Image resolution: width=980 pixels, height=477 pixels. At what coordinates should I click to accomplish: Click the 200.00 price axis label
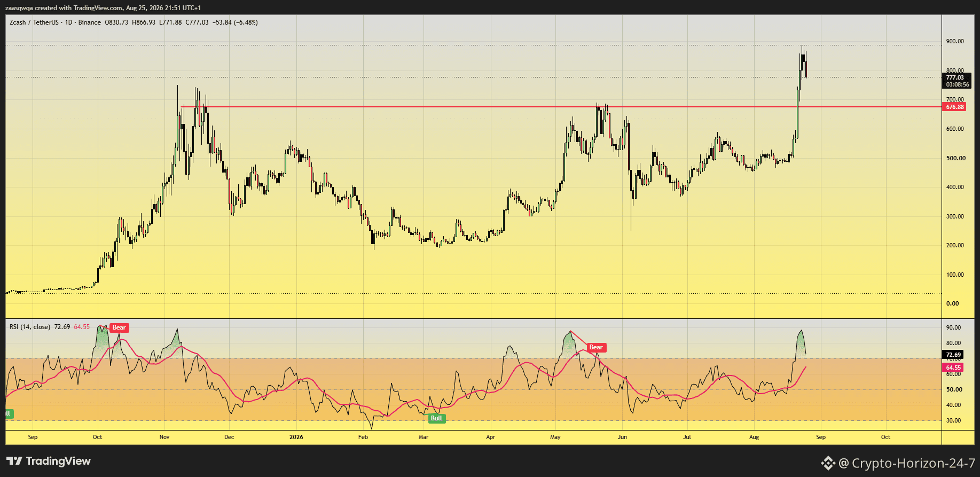955,245
